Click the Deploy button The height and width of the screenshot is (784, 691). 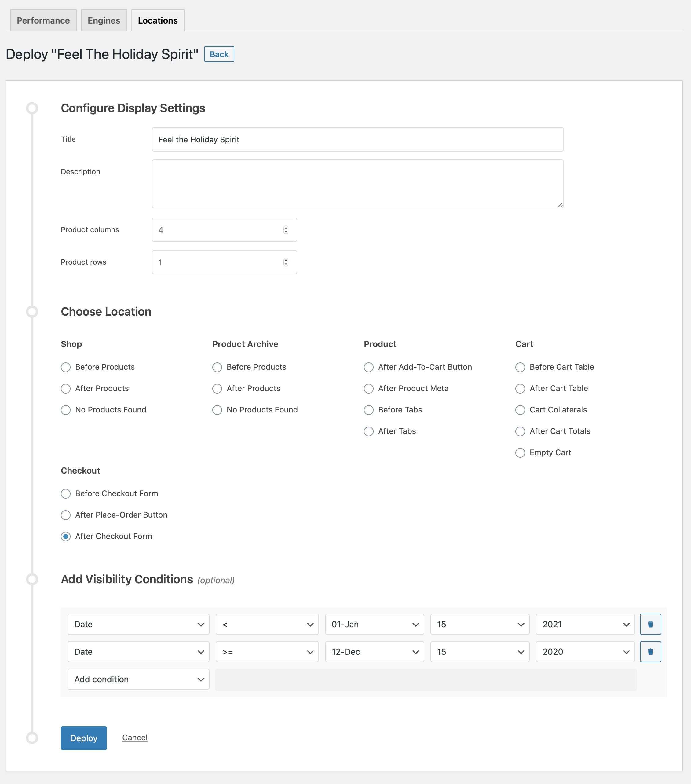tap(84, 738)
